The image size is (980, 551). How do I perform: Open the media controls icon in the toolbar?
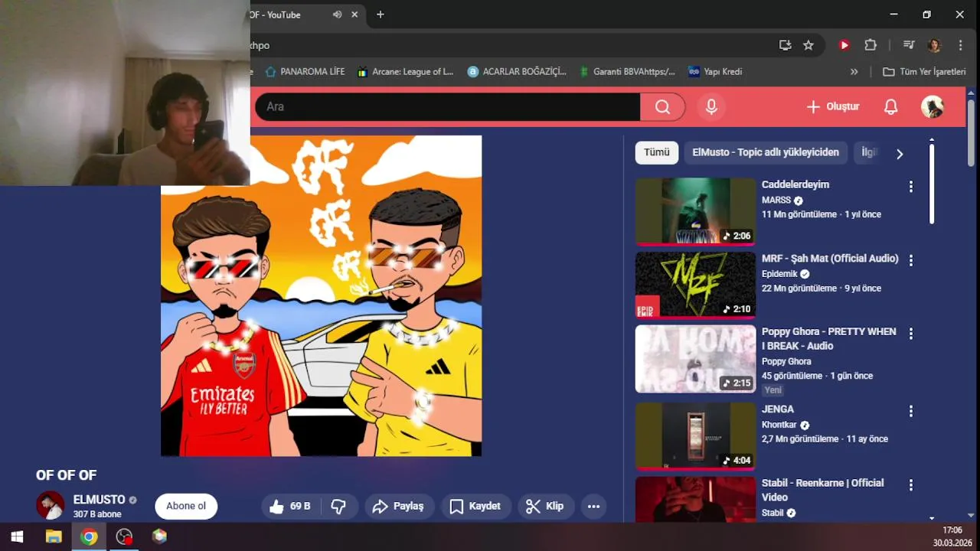tap(909, 45)
